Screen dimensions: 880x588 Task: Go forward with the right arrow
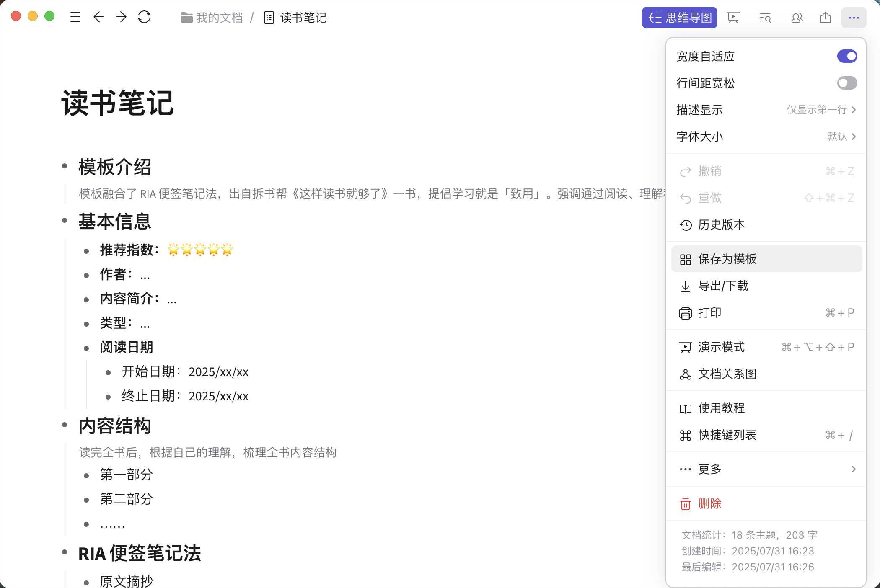pos(121,17)
